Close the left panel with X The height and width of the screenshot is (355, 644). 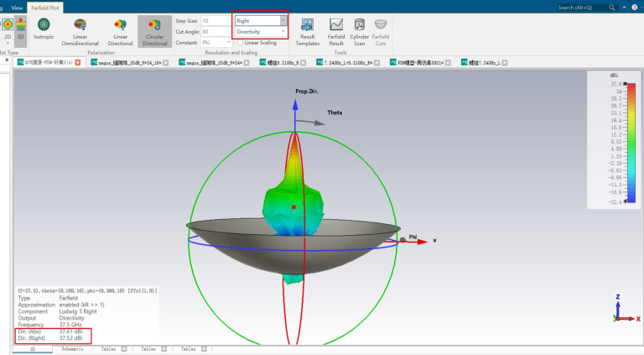(x=7, y=60)
